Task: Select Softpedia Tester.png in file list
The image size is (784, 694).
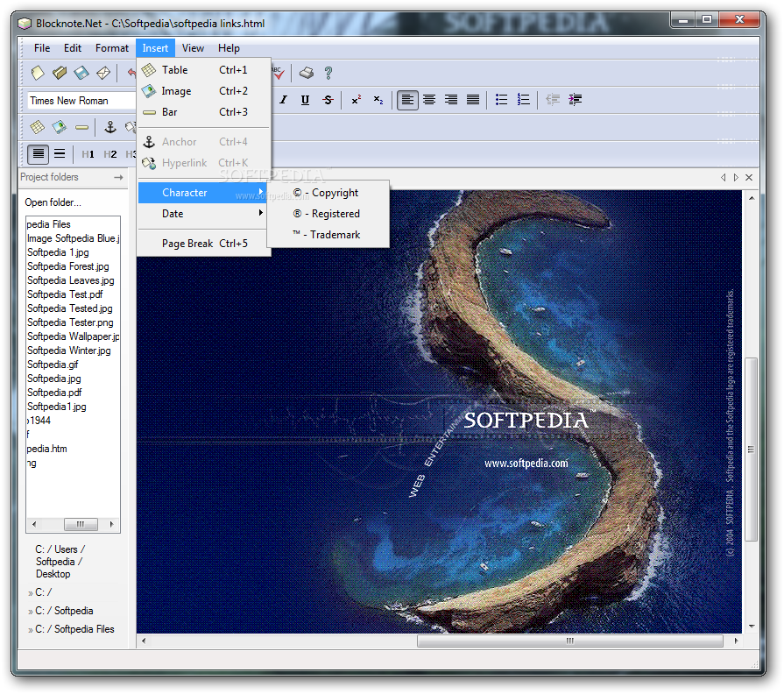Action: (70, 322)
